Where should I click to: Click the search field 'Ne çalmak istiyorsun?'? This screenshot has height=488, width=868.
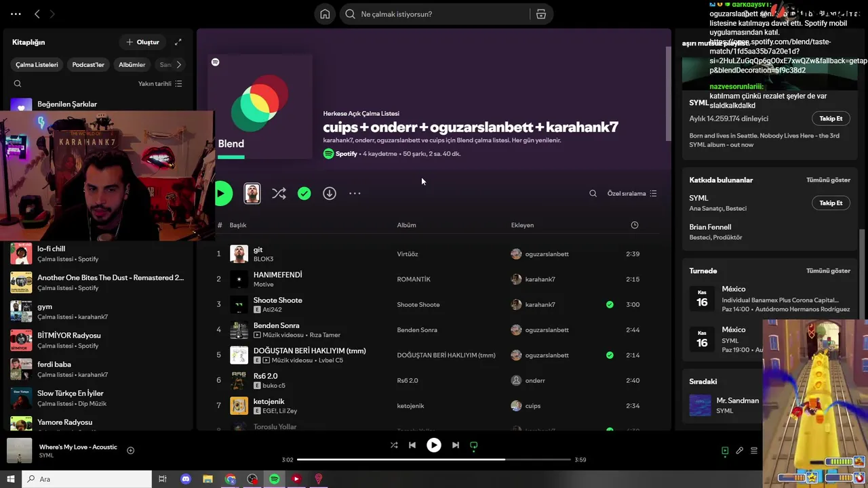click(x=436, y=14)
